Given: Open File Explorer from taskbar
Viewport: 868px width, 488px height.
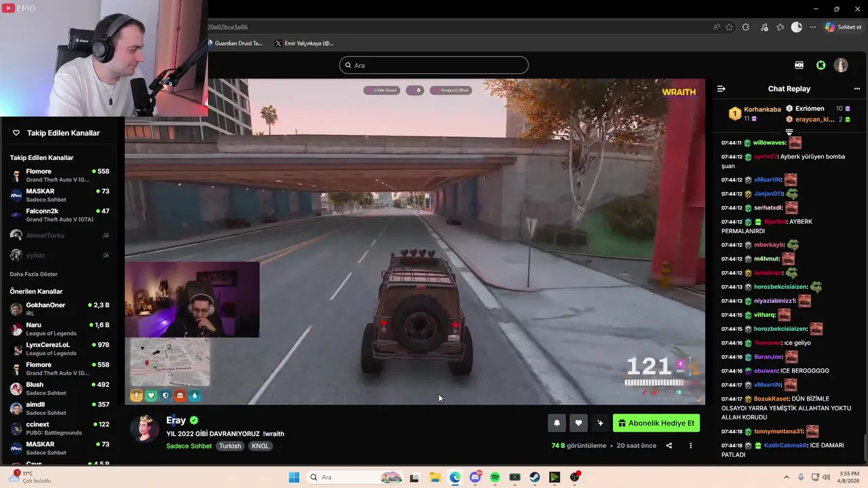Looking at the screenshot, I should point(435,477).
